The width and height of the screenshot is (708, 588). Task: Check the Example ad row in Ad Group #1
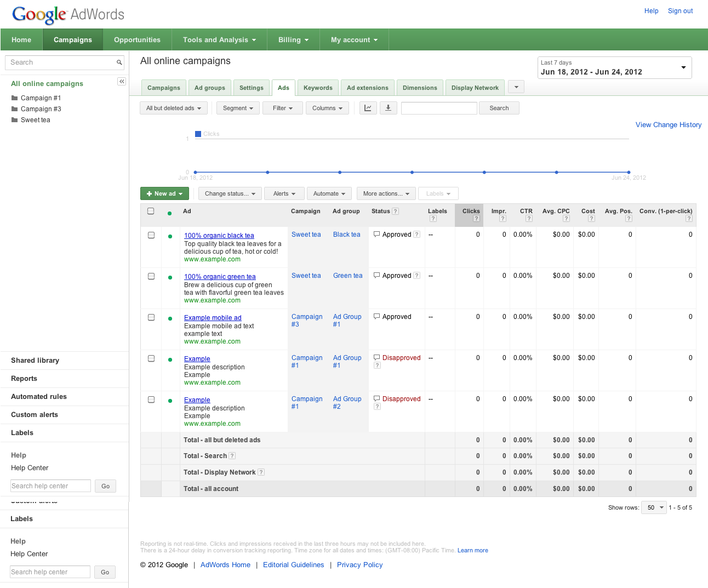coord(151,358)
